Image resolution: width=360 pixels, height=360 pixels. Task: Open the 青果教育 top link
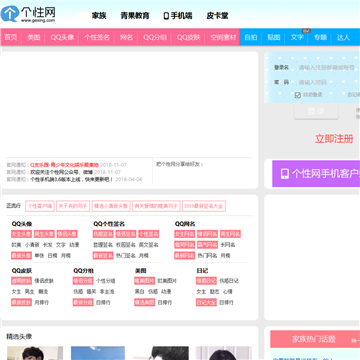(135, 16)
